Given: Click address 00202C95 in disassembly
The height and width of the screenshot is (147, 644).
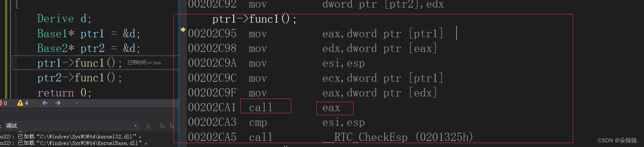Looking at the screenshot, I should [x=212, y=33].
